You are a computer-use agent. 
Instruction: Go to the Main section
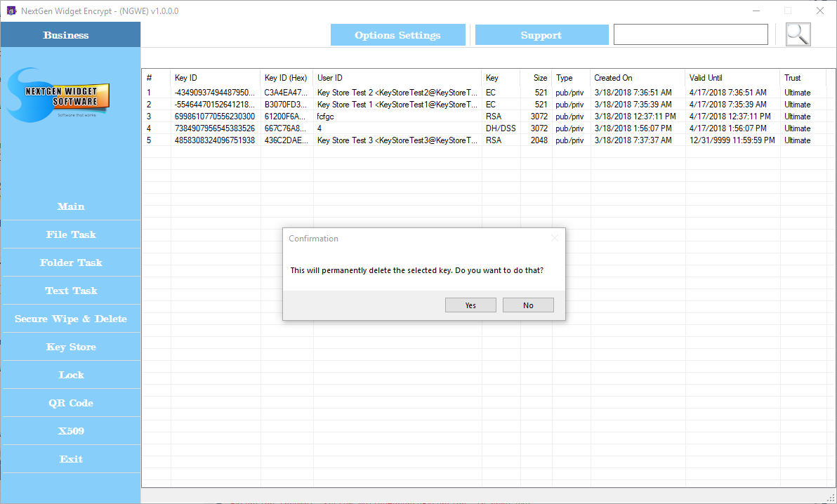71,206
